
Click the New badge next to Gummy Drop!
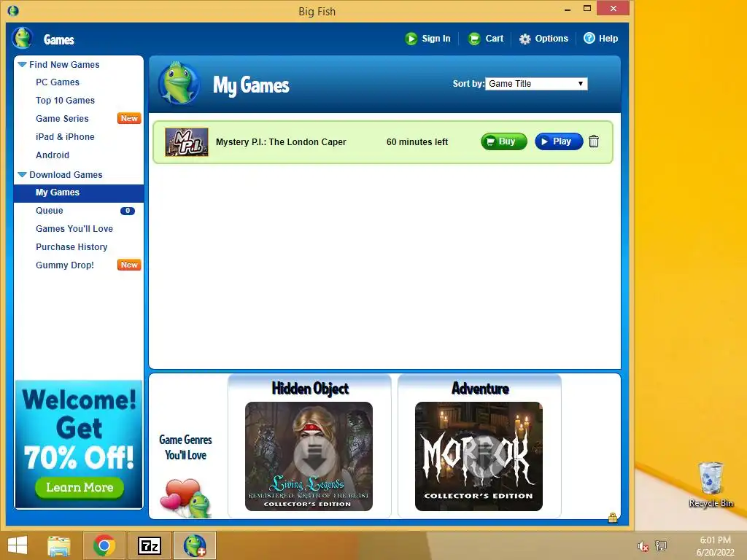pyautogui.click(x=129, y=265)
